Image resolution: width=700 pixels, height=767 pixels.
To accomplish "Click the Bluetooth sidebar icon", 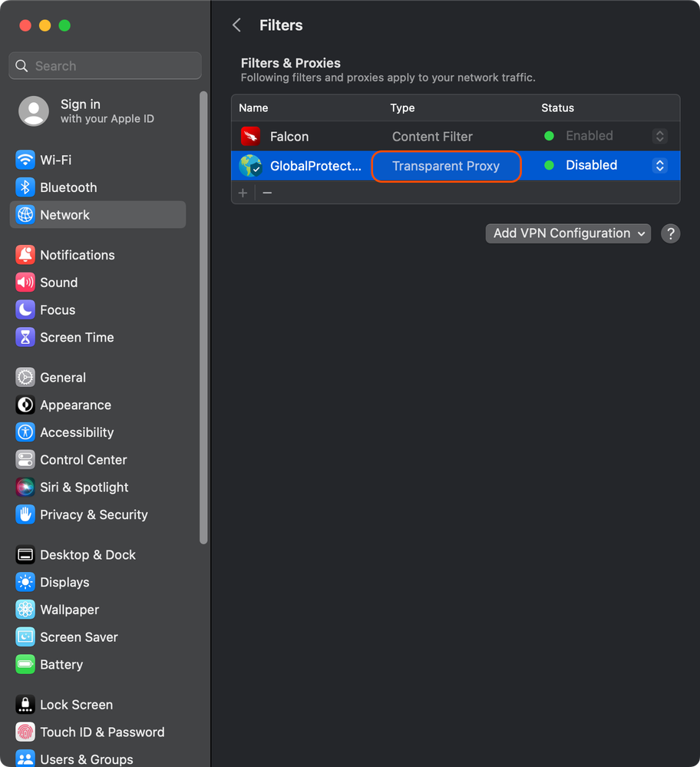I will point(25,187).
